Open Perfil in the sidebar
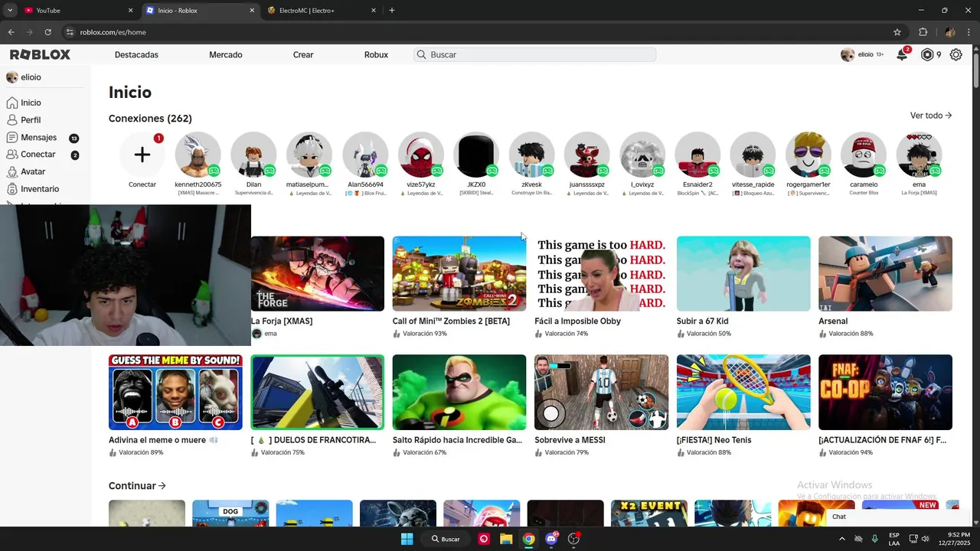Screen dimensions: 980x551 (x=31, y=120)
